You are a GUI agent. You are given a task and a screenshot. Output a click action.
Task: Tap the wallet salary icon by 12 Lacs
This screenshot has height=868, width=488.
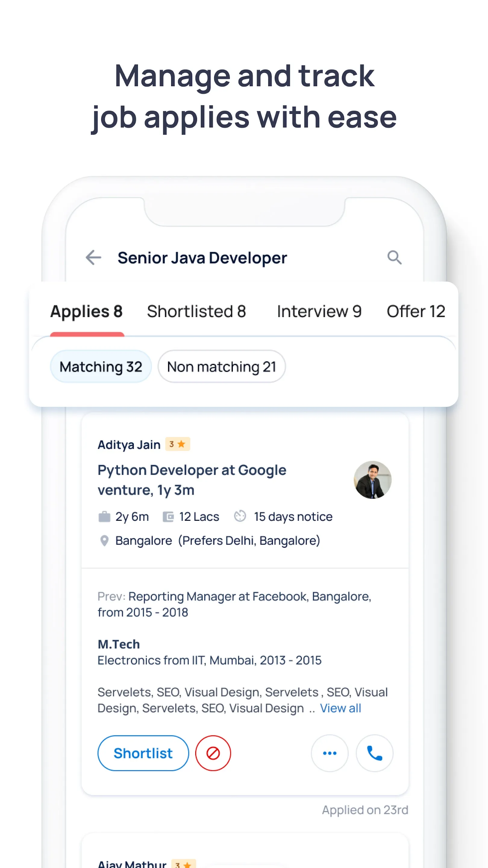tap(168, 517)
